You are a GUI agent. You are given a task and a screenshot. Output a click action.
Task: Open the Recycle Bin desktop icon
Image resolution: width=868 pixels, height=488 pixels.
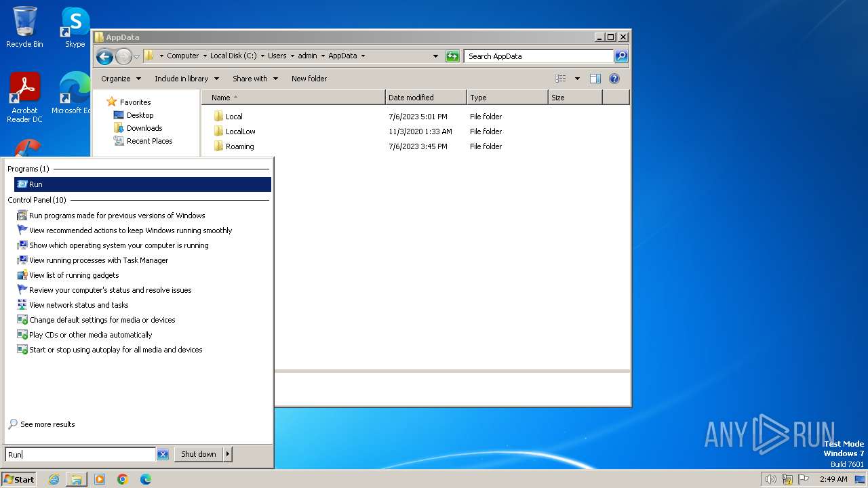tap(24, 27)
